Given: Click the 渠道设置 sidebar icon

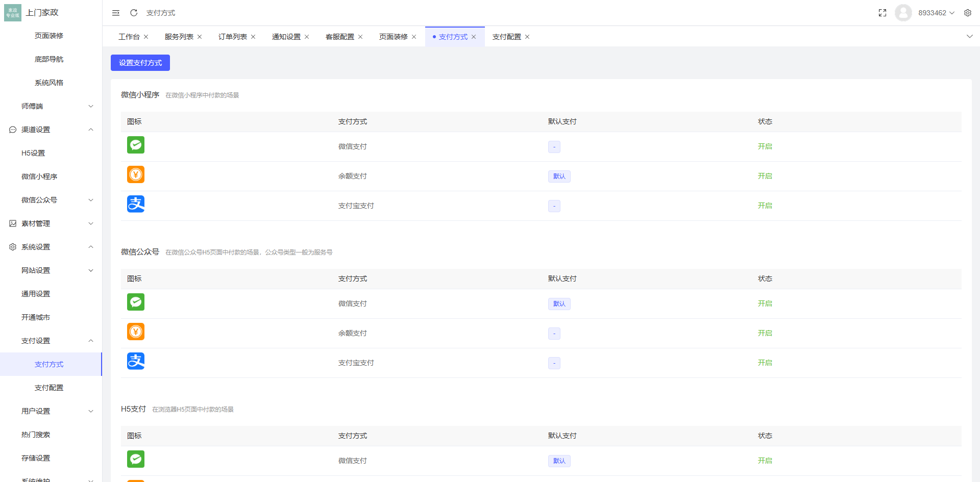Looking at the screenshot, I should (x=12, y=130).
